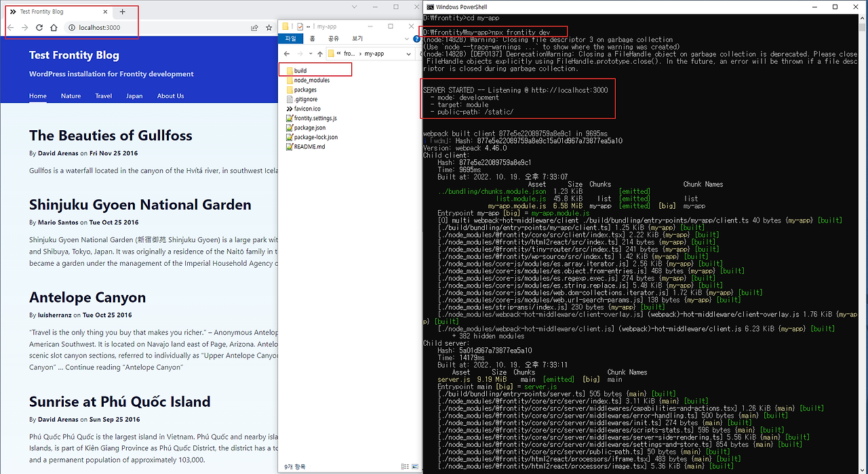Click the browser forward arrow
This screenshot has height=474, width=868.
pos(25,28)
